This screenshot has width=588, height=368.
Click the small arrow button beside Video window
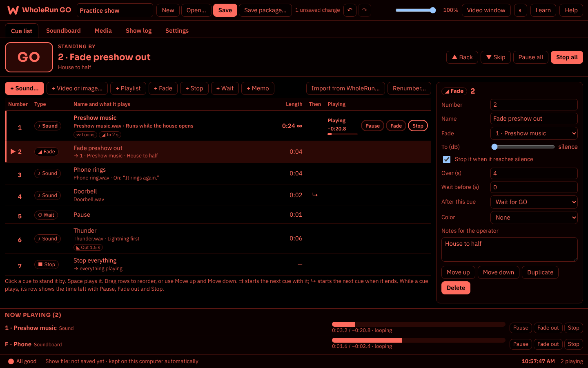pyautogui.click(x=521, y=10)
